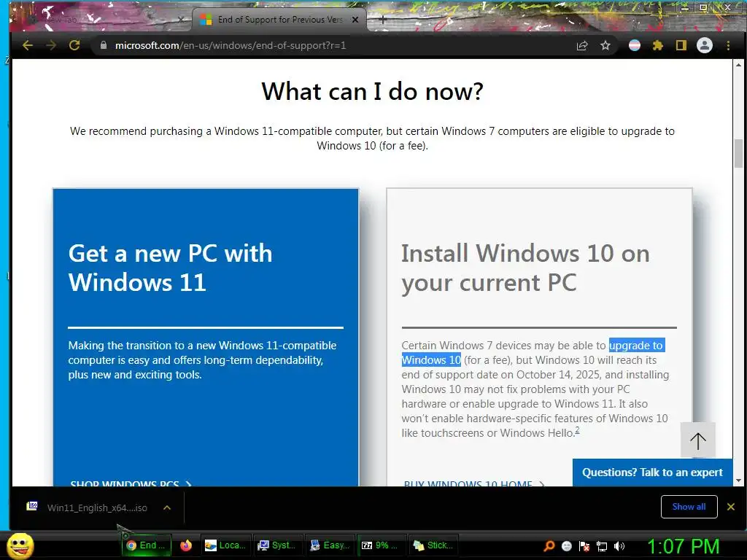Click the forward navigation arrow
Viewport: 747px width, 560px height.
point(51,45)
